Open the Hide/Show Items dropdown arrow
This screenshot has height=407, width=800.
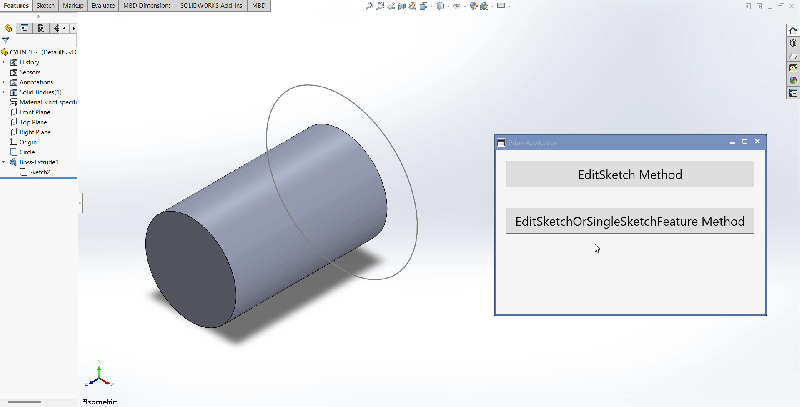click(x=465, y=6)
